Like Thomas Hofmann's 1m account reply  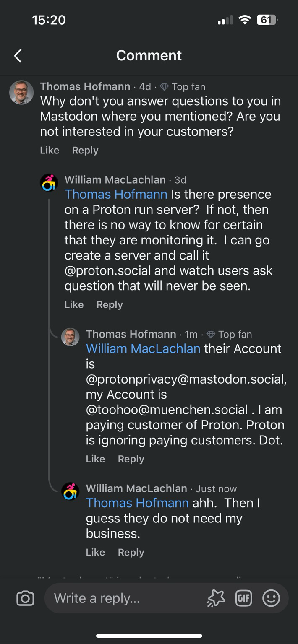95,459
